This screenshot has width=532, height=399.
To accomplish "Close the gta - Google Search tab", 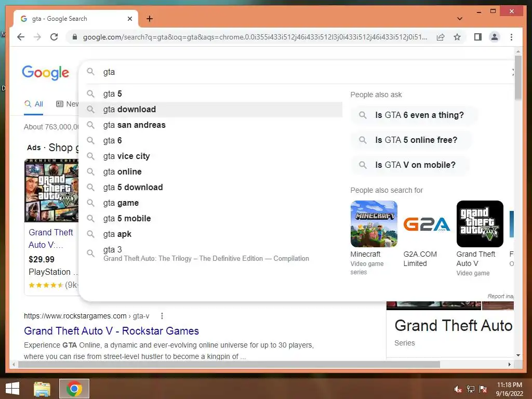I will tap(129, 19).
